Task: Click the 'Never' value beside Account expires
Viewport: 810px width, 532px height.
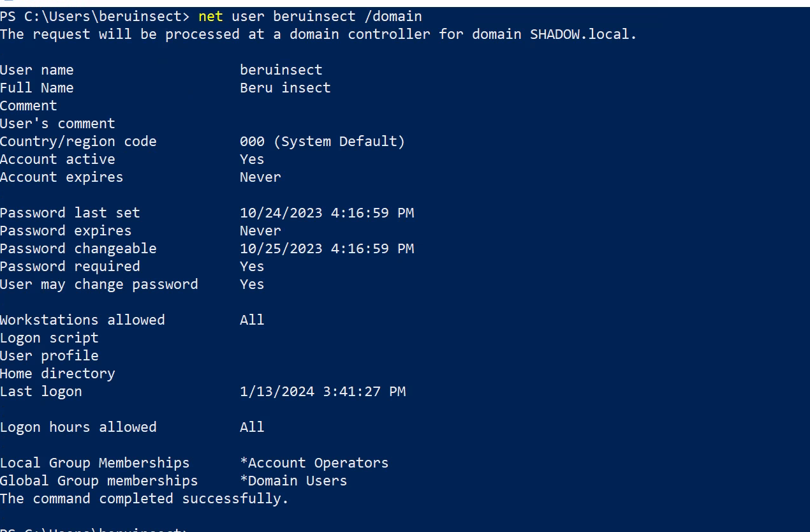Action: (260, 177)
